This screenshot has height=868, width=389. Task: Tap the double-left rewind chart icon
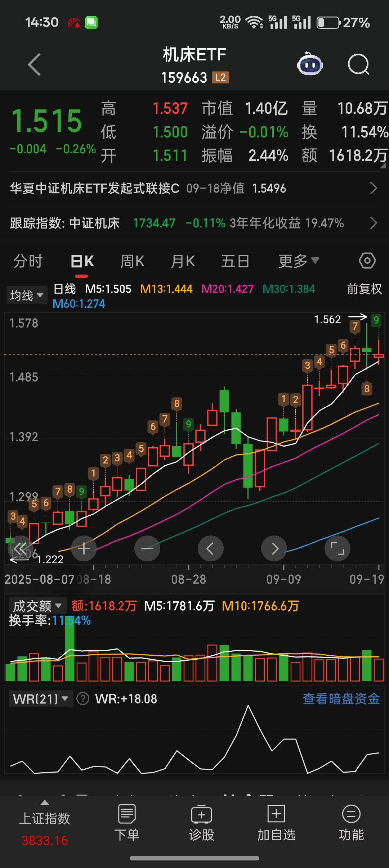(x=20, y=549)
